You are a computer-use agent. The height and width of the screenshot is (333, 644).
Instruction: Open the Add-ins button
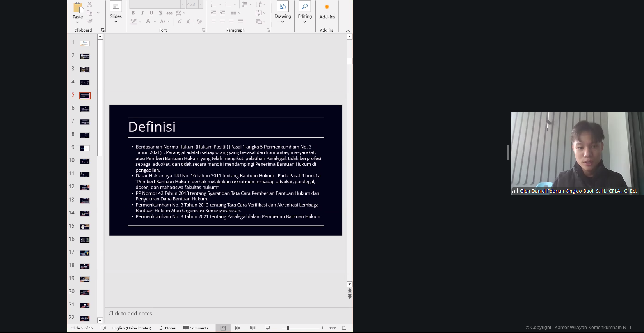327,11
